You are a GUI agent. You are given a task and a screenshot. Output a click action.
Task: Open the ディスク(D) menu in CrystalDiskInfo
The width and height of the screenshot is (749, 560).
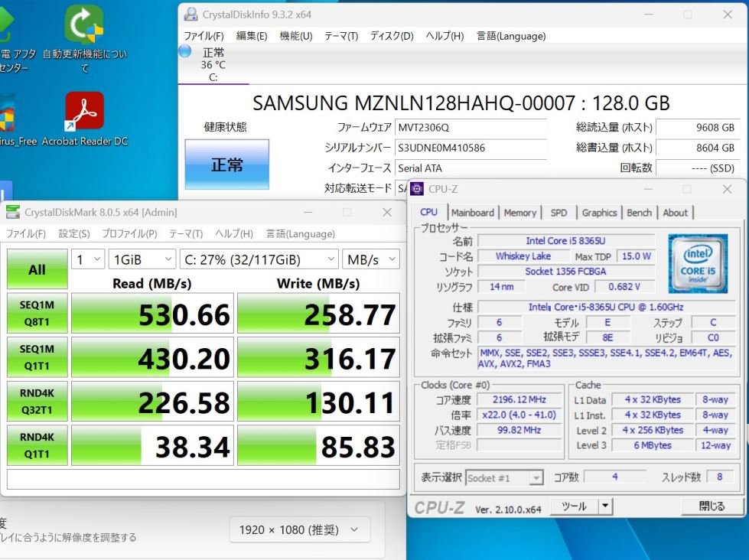pyautogui.click(x=392, y=36)
